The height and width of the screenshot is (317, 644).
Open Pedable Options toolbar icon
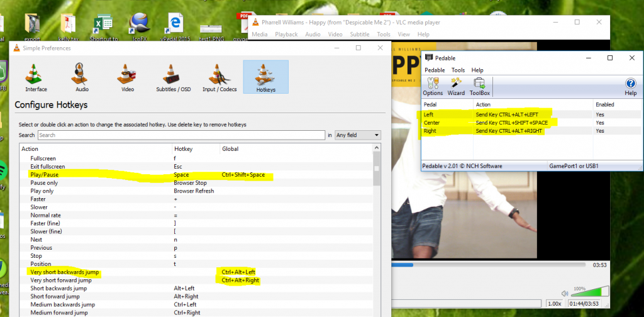coord(433,87)
